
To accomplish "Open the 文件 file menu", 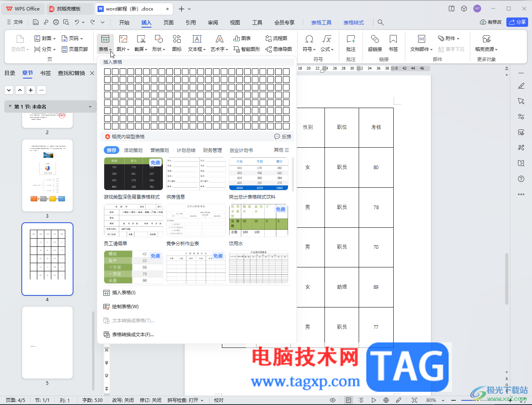I will [x=15, y=22].
